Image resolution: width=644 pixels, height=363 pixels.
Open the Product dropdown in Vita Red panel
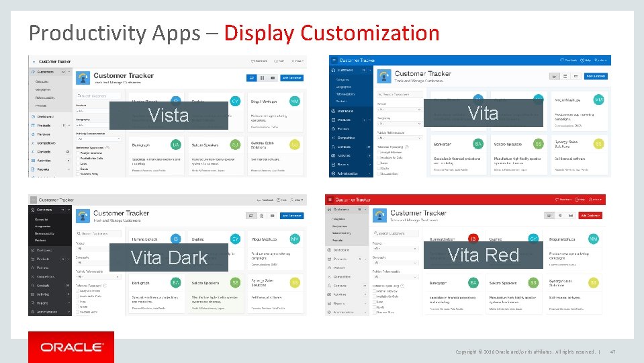(x=395, y=249)
